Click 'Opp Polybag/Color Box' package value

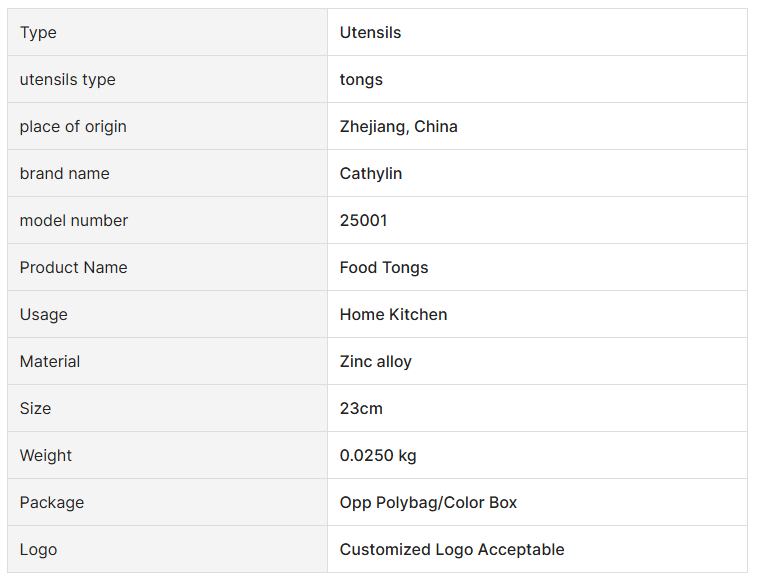(428, 503)
